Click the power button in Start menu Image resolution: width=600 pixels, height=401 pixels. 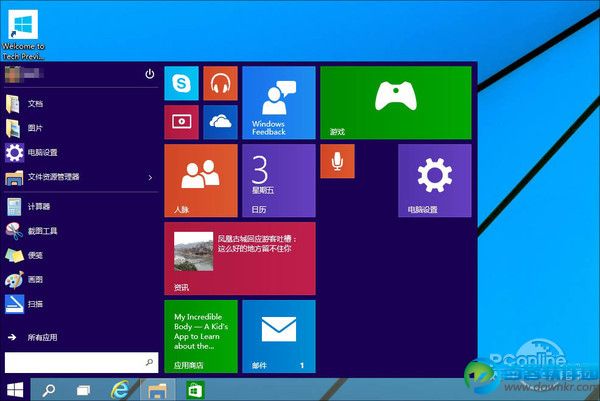point(150,74)
